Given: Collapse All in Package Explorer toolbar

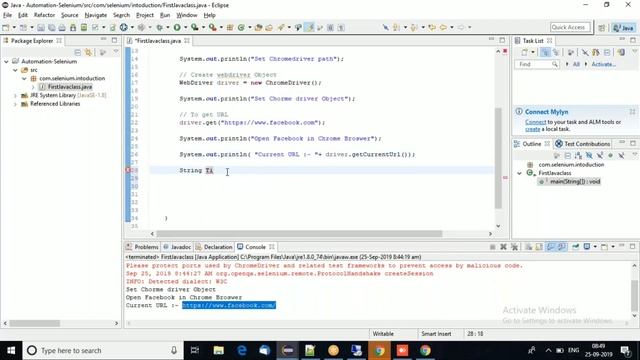Looking at the screenshot, I should pos(78,52).
